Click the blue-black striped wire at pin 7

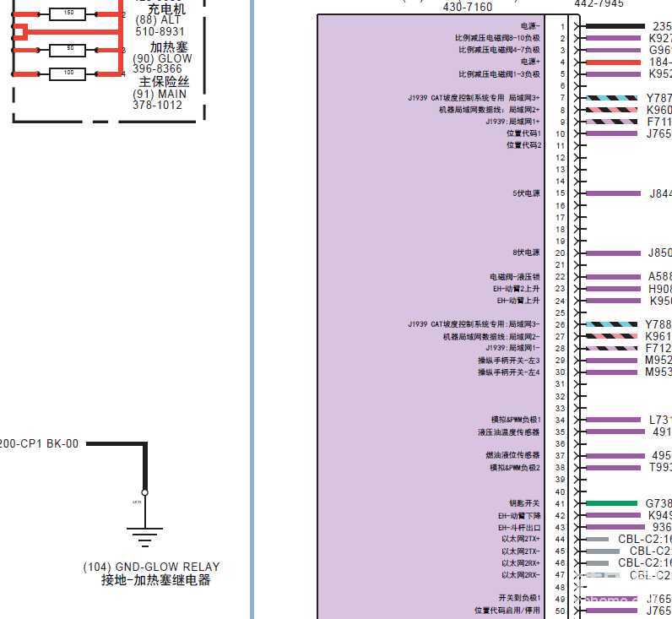(611, 98)
